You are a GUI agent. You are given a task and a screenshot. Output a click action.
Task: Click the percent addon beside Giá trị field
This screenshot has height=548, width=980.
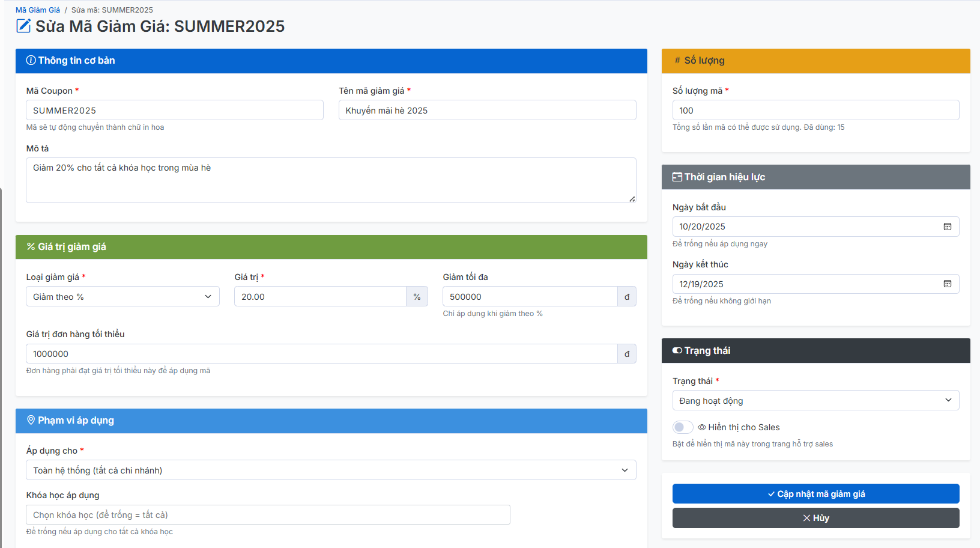click(x=417, y=297)
